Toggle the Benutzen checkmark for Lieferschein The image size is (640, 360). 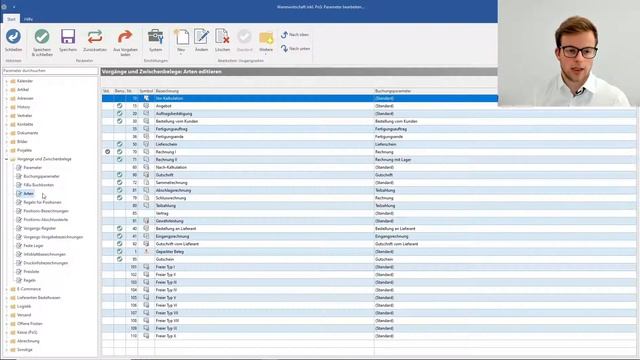point(120,144)
